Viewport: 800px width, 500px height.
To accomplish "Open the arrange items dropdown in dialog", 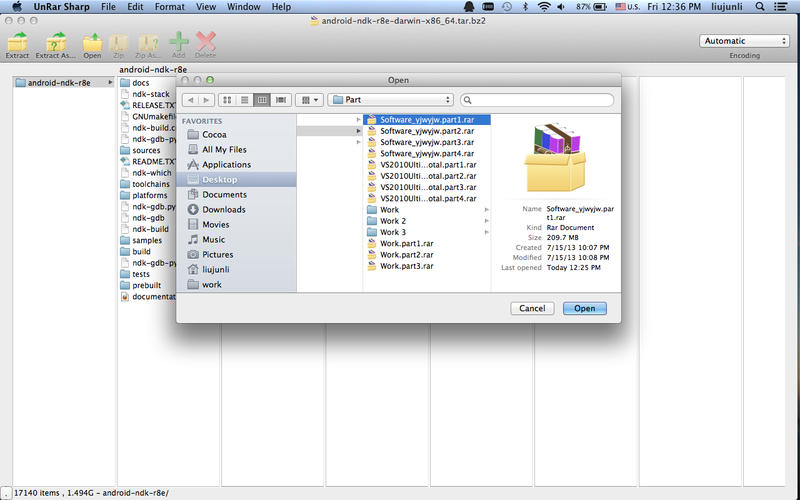I will click(309, 100).
